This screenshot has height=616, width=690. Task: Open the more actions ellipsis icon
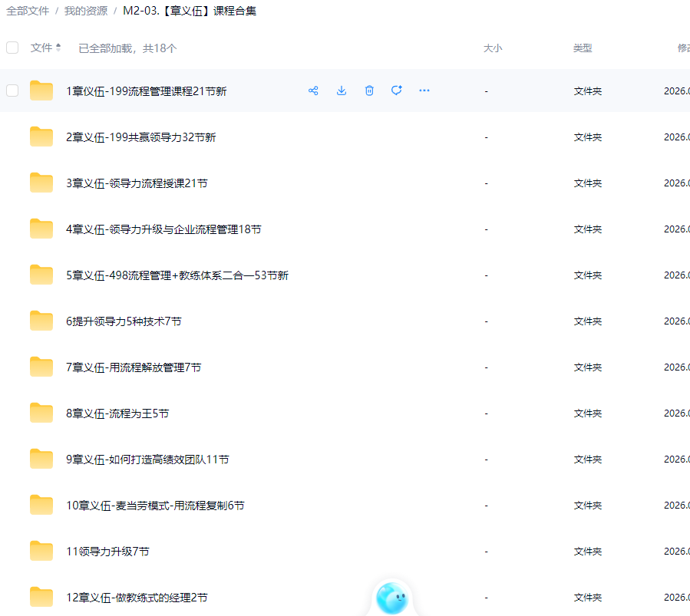click(x=424, y=91)
